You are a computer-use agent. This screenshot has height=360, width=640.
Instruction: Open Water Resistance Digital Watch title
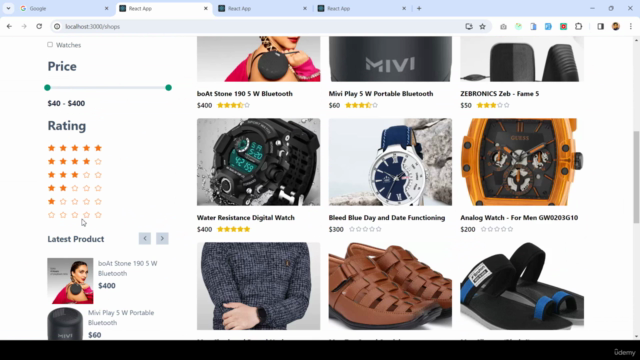[246, 218]
